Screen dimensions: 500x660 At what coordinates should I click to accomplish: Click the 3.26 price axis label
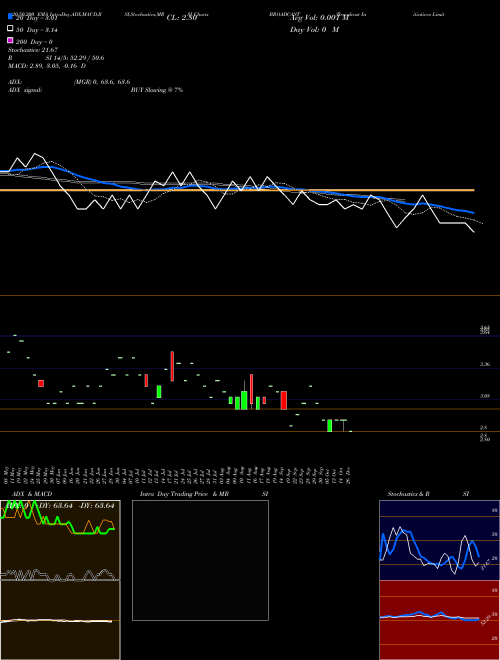[485, 364]
